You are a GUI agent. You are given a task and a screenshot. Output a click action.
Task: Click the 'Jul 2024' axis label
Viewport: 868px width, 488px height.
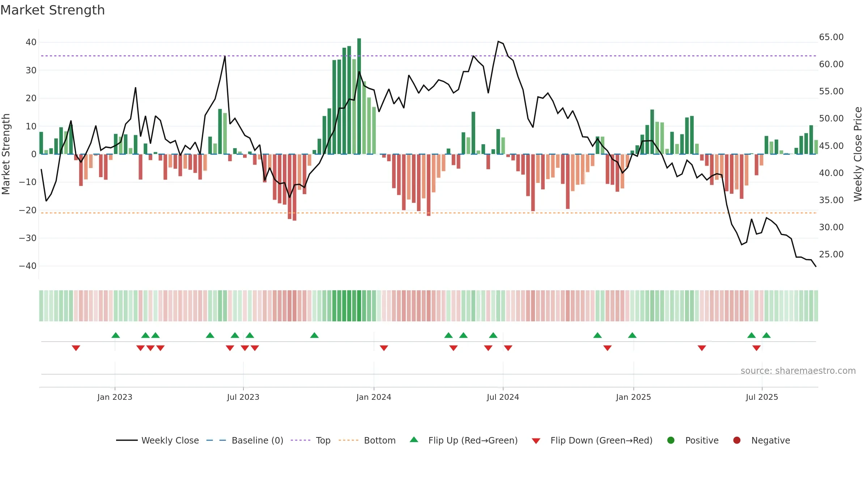(503, 397)
